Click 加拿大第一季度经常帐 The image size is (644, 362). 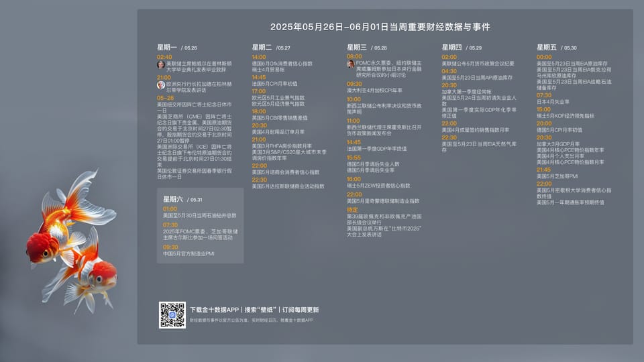coord(466,92)
